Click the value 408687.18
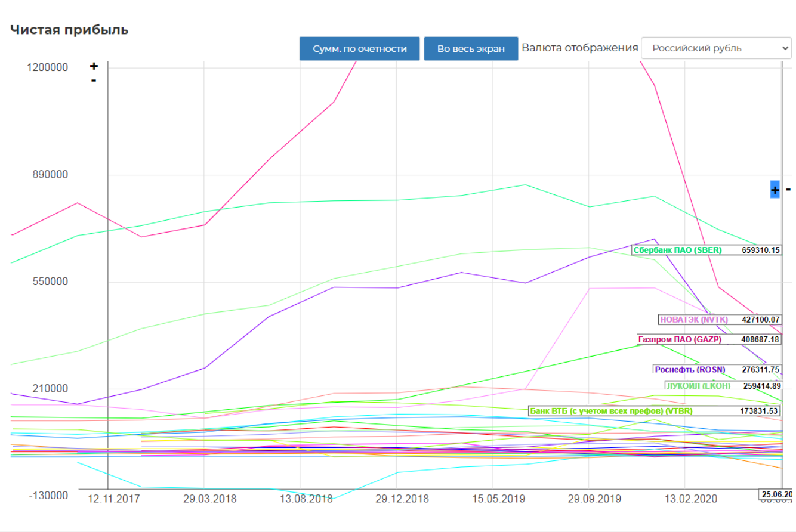Screen dimensions: 796x532 (x=761, y=339)
